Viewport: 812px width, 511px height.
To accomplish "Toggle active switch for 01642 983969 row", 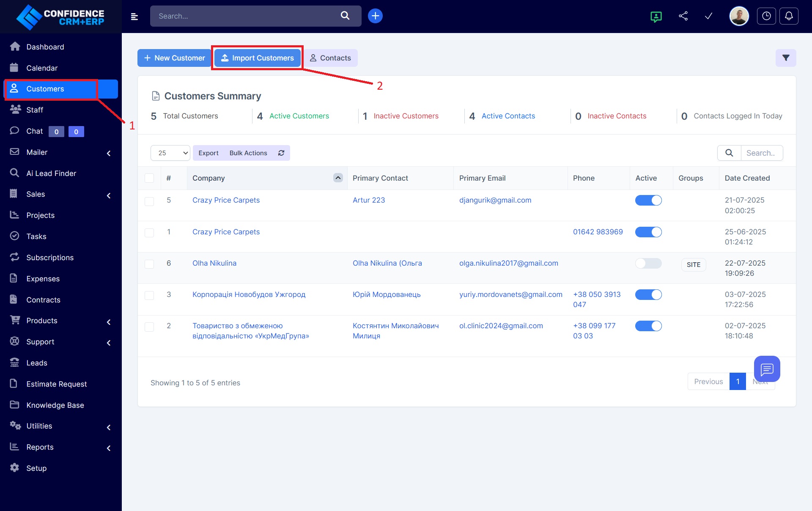I will click(x=648, y=232).
